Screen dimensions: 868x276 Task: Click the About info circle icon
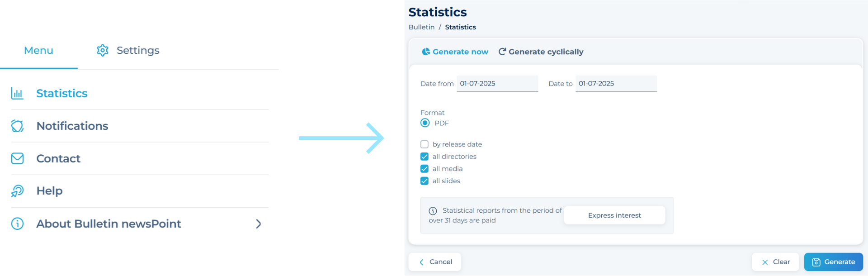(17, 224)
